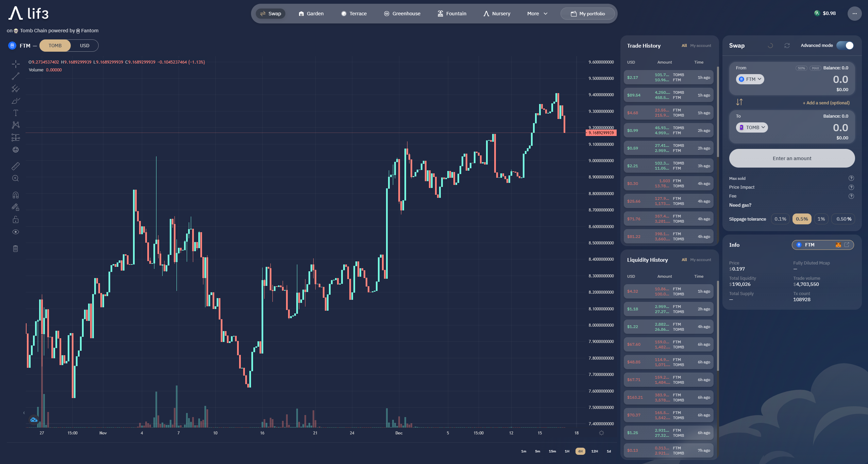Screen dimensions: 868x464
Task: Swap the From and To tokens arrows
Action: click(739, 102)
